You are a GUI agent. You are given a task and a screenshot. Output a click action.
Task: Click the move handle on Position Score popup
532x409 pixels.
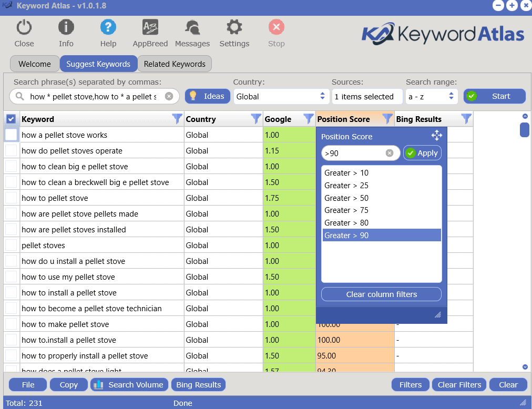436,136
